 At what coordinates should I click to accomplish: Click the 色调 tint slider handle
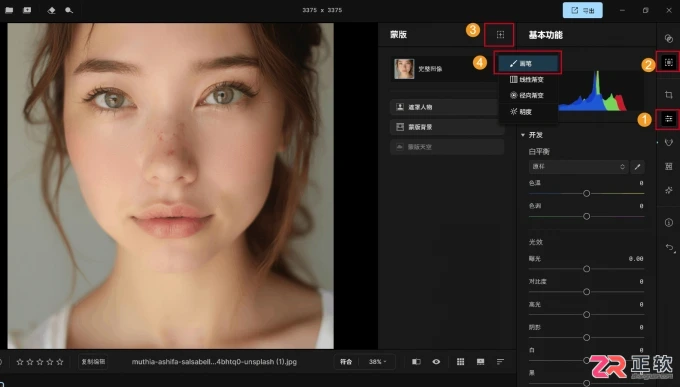586,216
